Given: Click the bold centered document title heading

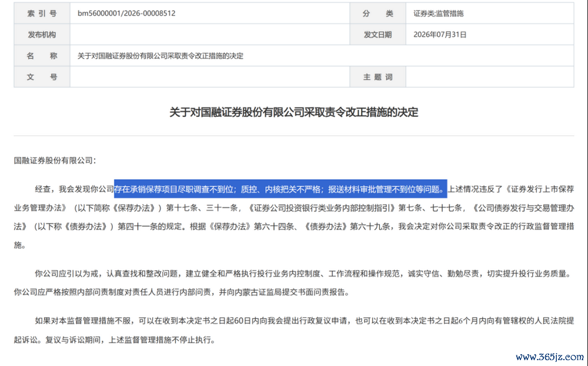Looking at the screenshot, I should [x=293, y=112].
